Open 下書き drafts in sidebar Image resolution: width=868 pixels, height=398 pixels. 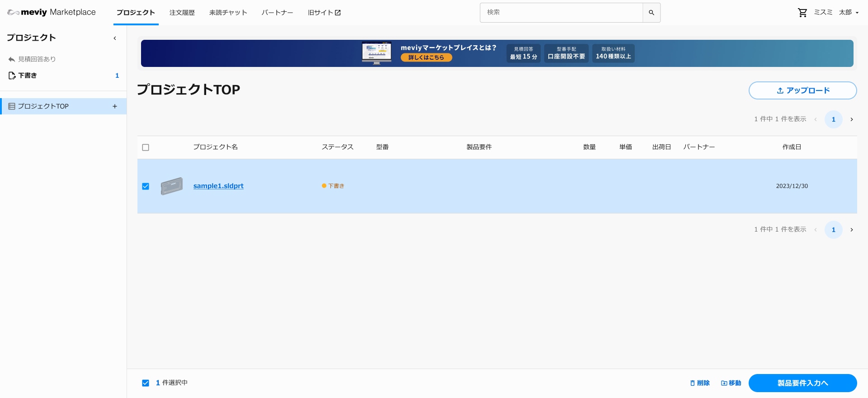(63, 76)
